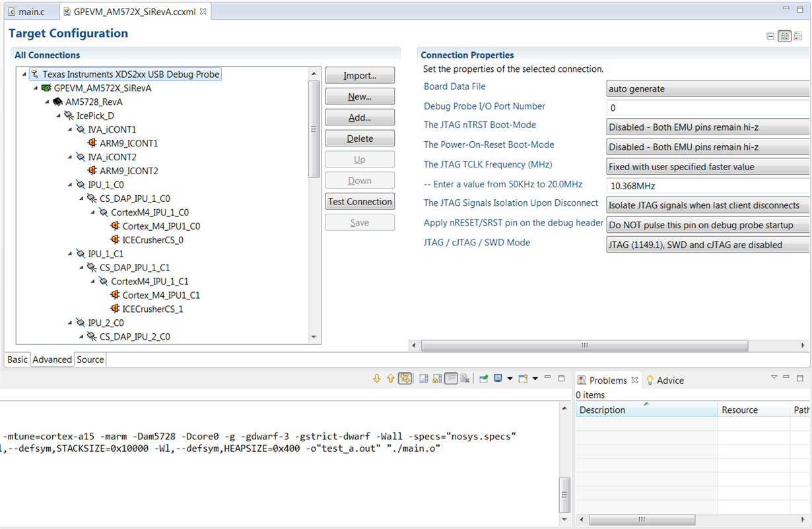Maximize the console panel

(561, 379)
